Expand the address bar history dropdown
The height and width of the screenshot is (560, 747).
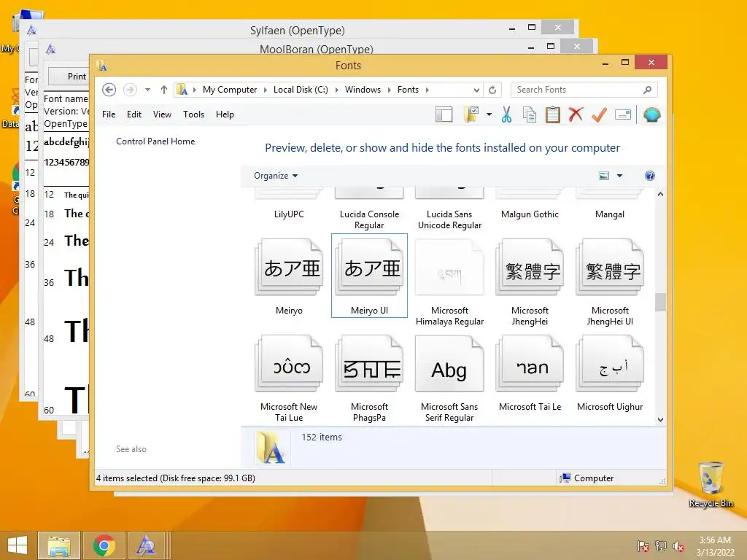click(476, 90)
